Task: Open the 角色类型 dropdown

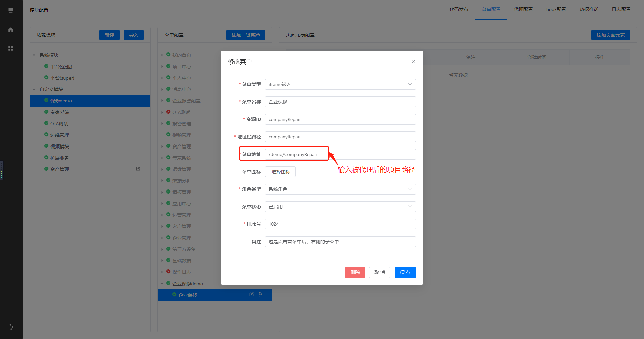Action: [x=340, y=189]
